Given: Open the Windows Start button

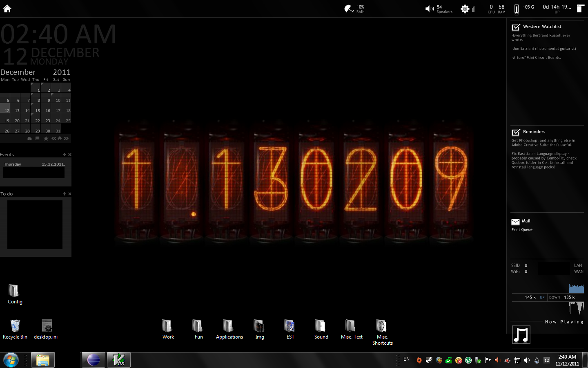Looking at the screenshot, I should 11,360.
